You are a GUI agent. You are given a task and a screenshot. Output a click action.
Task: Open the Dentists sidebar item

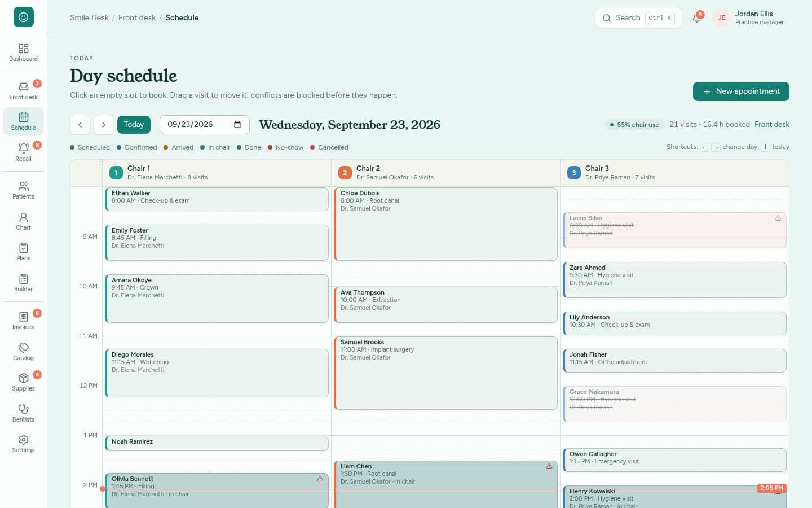[23, 413]
